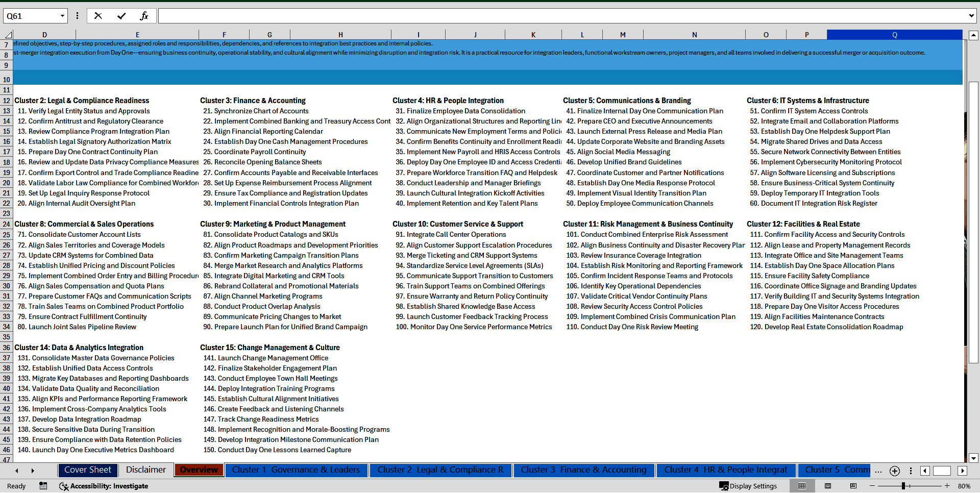Select the Cover Sheet tab
980x493 pixels.
(x=87, y=470)
